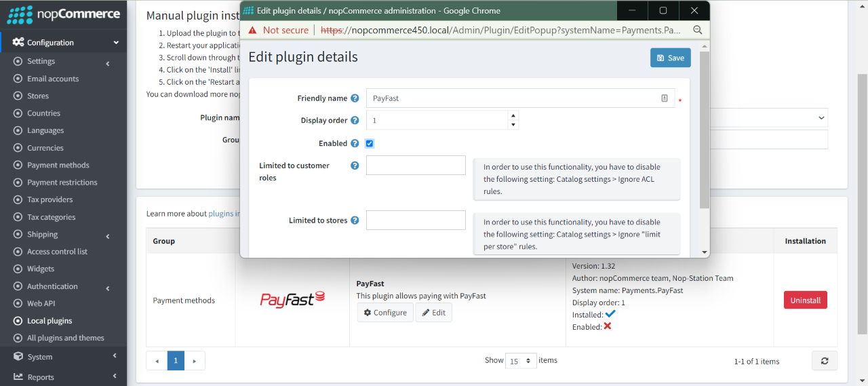Click the PayFast logo image
Screen dimensions: 868x386
292,299
